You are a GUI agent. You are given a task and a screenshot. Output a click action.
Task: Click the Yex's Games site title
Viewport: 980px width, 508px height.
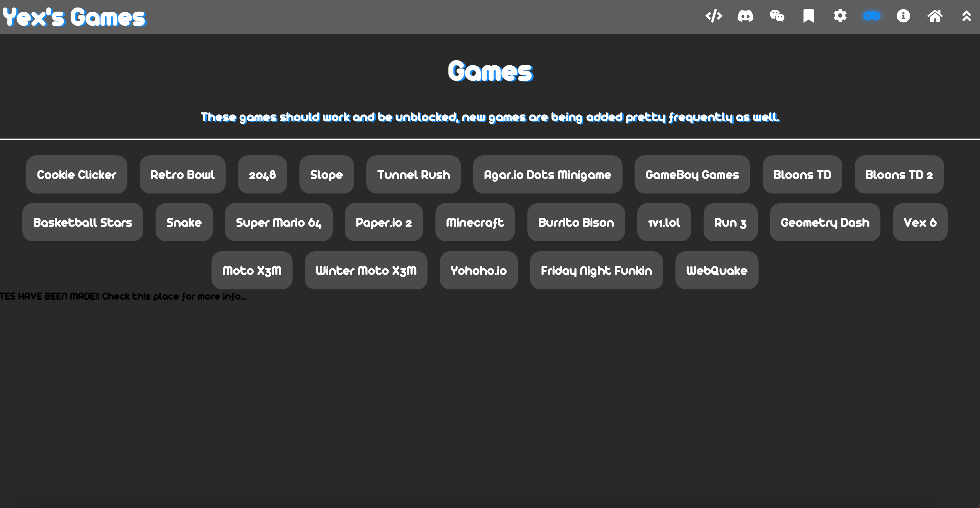(x=74, y=17)
